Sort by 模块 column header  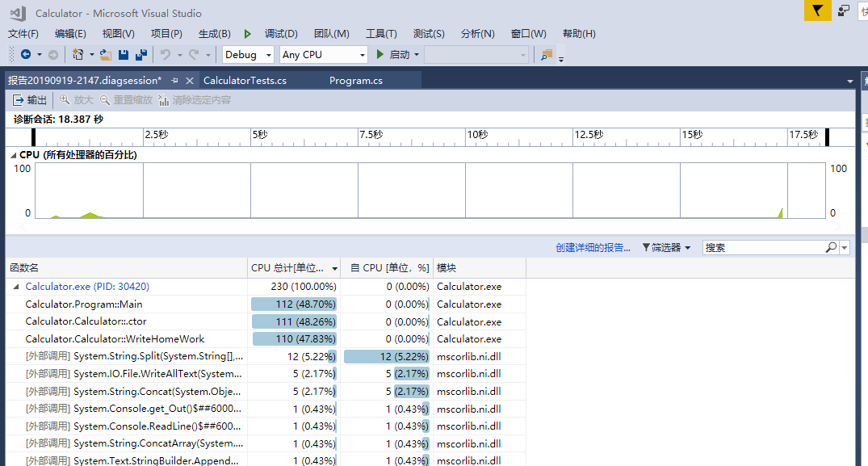pyautogui.click(x=479, y=268)
